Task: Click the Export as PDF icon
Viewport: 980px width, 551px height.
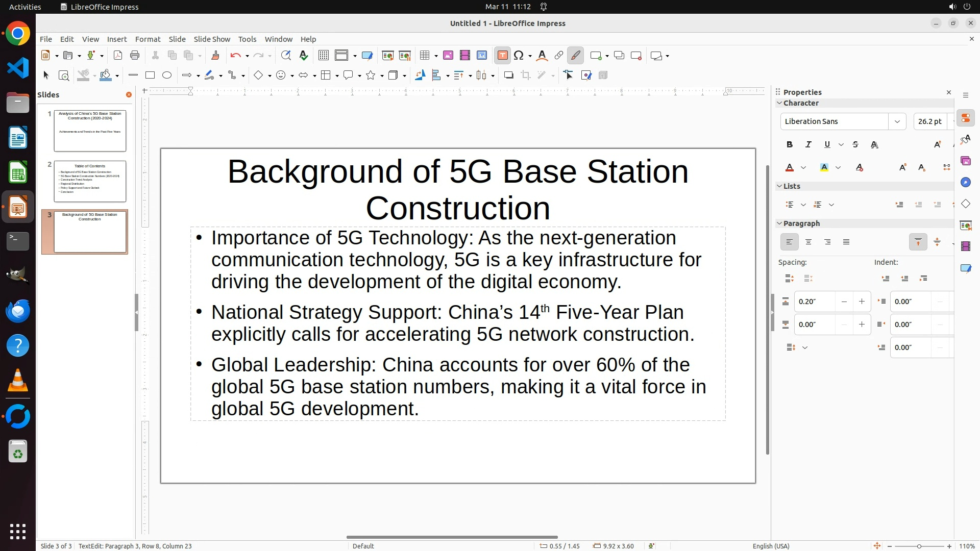Action: [118, 56]
